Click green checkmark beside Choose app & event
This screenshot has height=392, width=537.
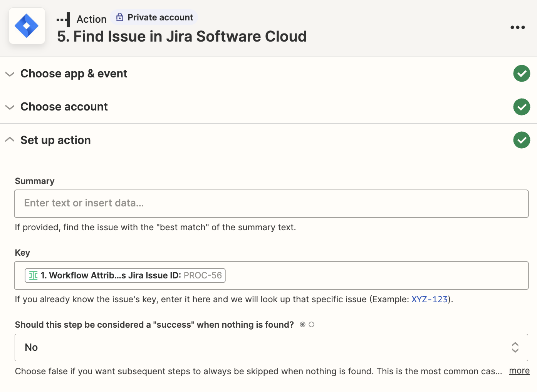coord(522,74)
